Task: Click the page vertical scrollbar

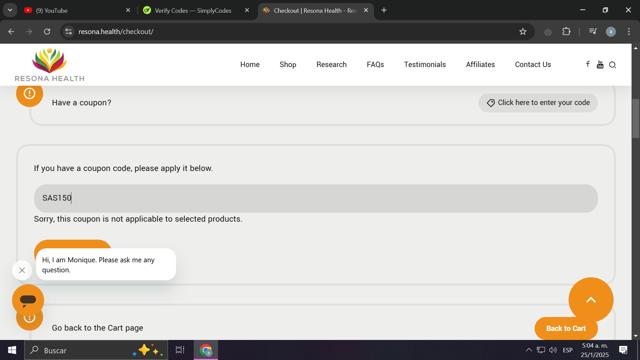Action: coord(636,118)
